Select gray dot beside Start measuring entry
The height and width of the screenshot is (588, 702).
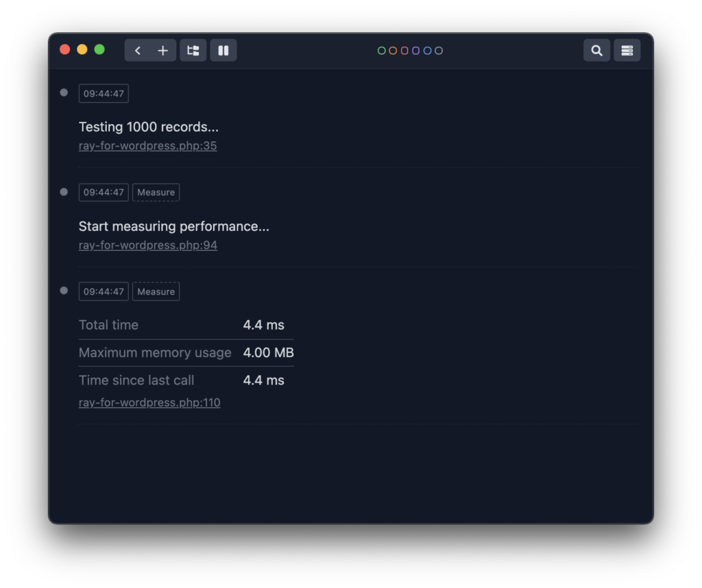[x=64, y=192]
